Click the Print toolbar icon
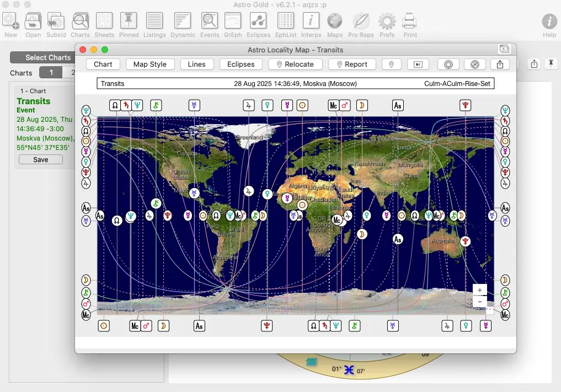 tap(410, 25)
